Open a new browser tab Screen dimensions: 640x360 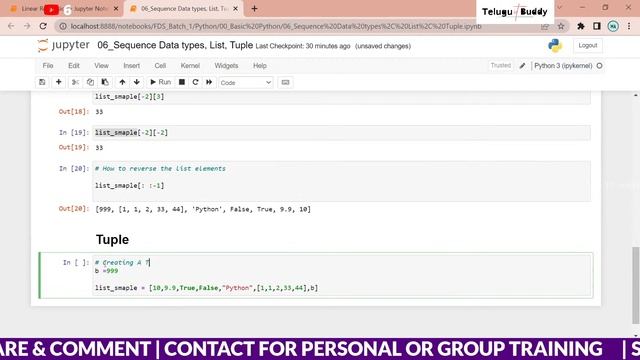click(254, 9)
